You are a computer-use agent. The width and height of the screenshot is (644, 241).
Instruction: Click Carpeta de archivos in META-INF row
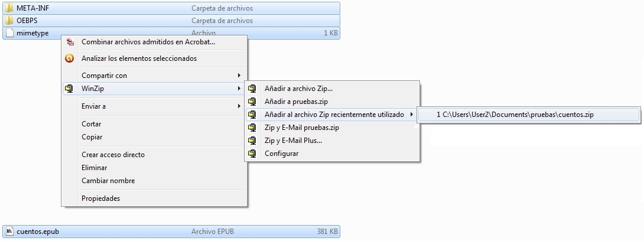[x=222, y=8]
